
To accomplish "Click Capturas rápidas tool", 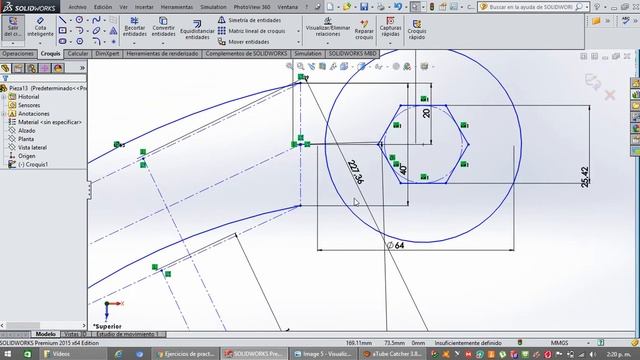I will point(390,27).
